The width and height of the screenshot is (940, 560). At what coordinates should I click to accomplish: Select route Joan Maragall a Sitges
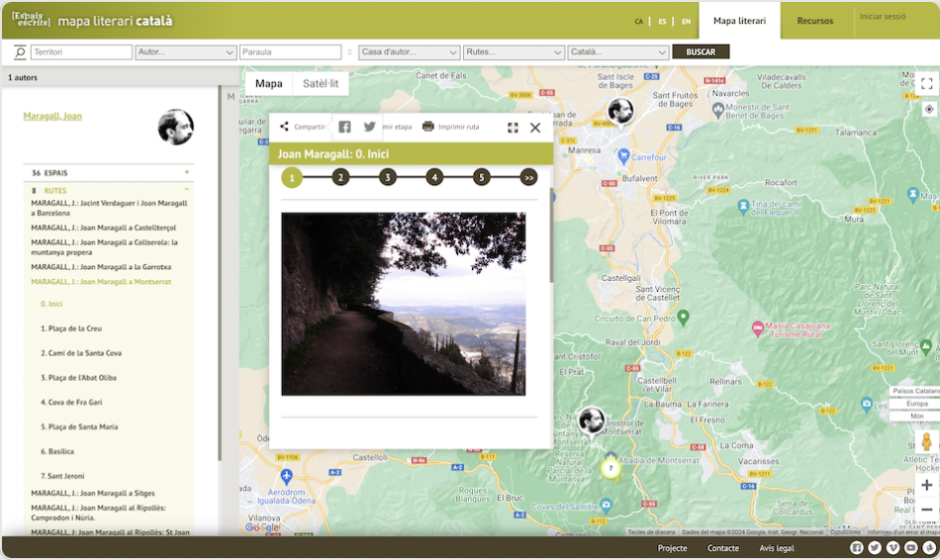pos(93,493)
